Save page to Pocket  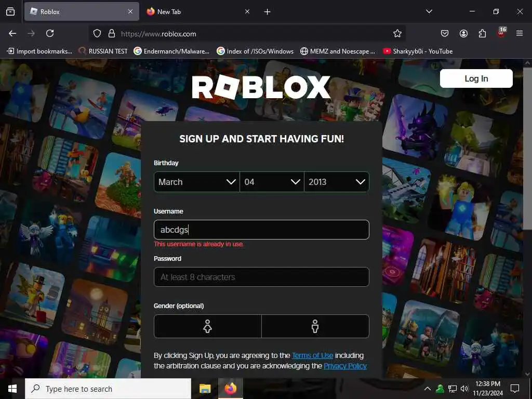tap(445, 33)
